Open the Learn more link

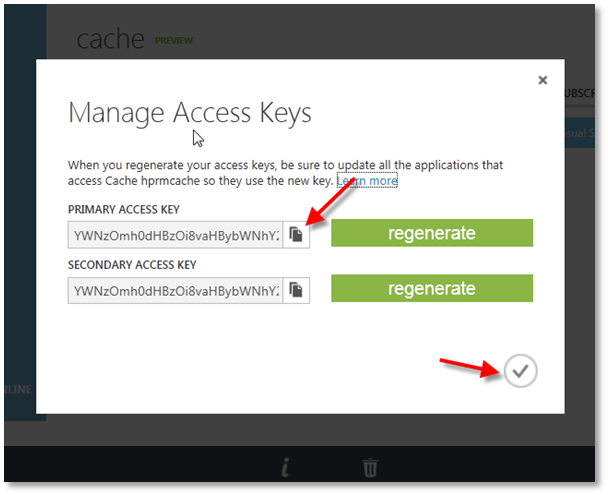367,181
